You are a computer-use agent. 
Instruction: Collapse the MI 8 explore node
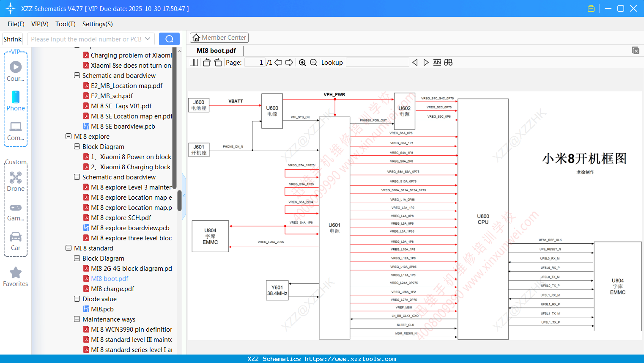pos(69,136)
